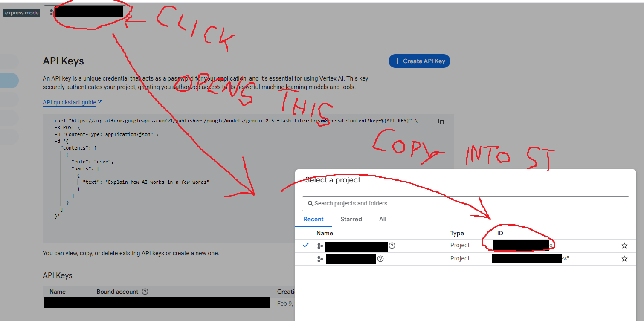Select the redacted project name in the checked row
644x321 pixels.
tap(357, 246)
